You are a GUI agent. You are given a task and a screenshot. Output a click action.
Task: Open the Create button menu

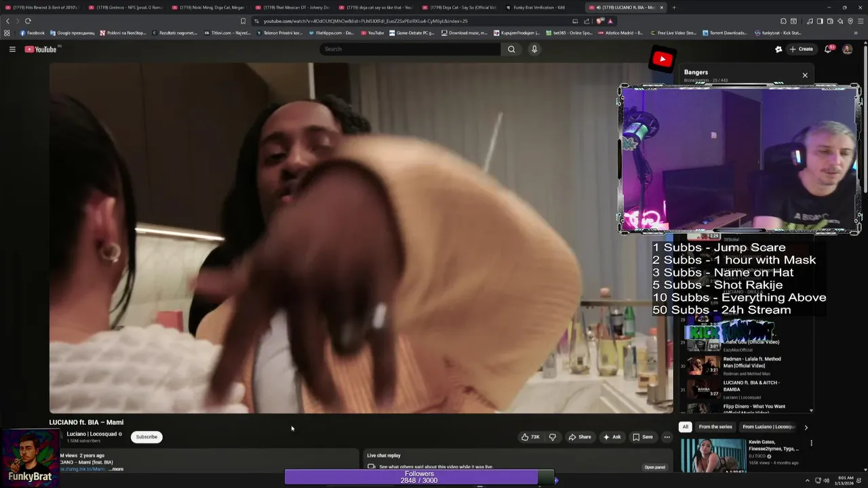coord(801,49)
